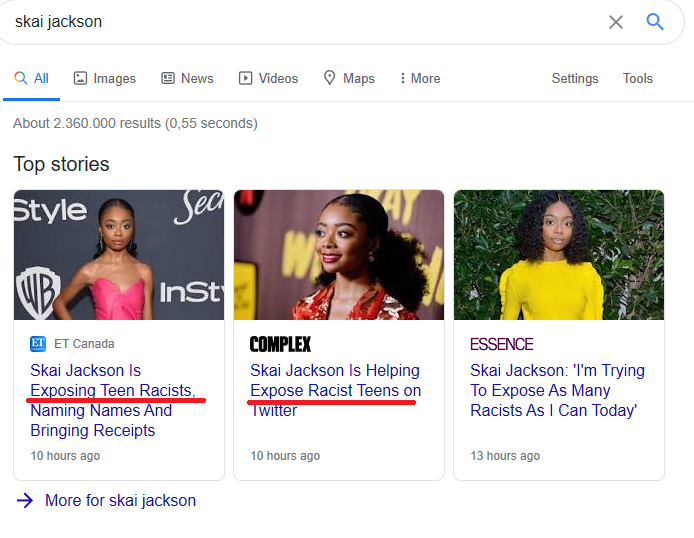Open the News tab
This screenshot has width=694, height=538.
click(187, 78)
